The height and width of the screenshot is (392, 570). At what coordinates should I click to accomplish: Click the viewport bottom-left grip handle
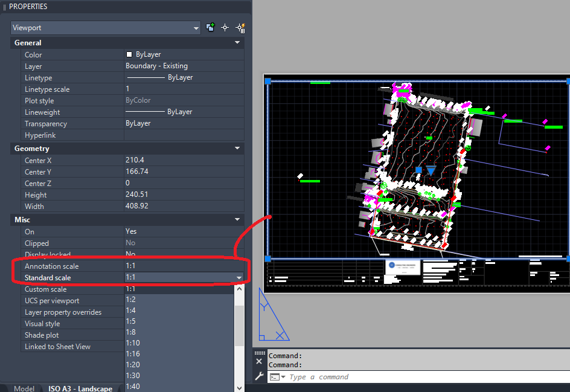[x=268, y=259]
